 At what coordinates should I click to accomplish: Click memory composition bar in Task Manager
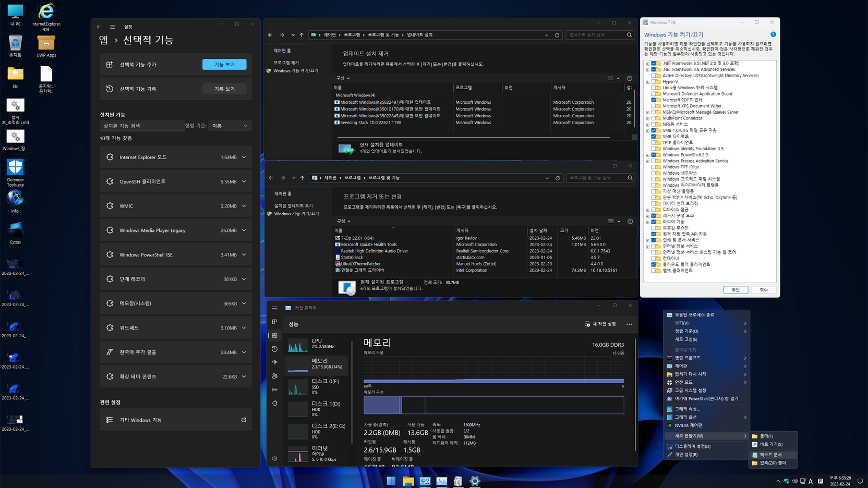[493, 405]
